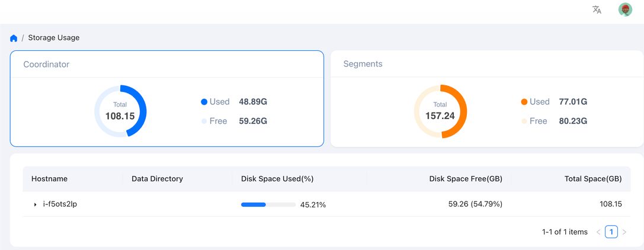
Task: Click the Disk Space Used(%) column header
Action: tap(277, 179)
